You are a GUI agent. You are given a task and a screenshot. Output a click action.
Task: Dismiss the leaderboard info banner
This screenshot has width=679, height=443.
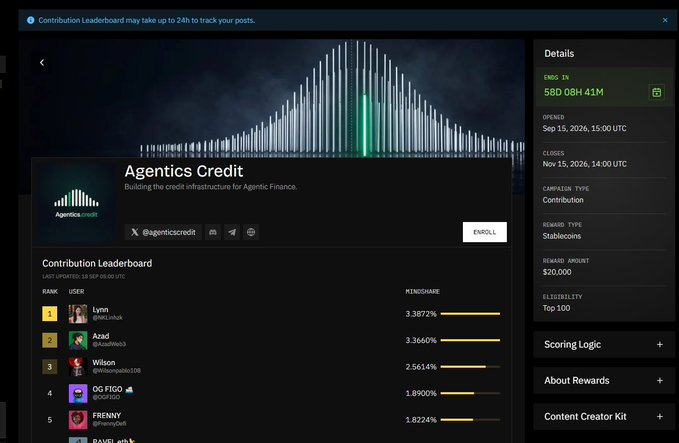(665, 20)
